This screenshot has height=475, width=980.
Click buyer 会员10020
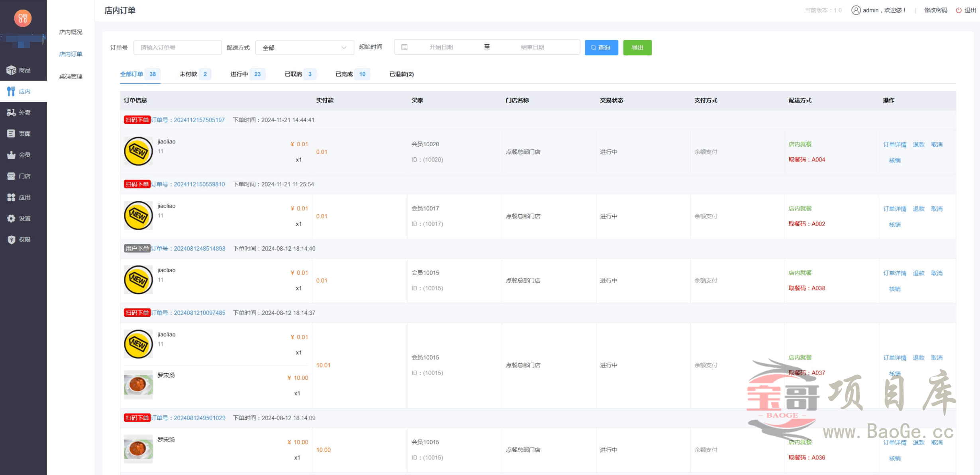(425, 144)
